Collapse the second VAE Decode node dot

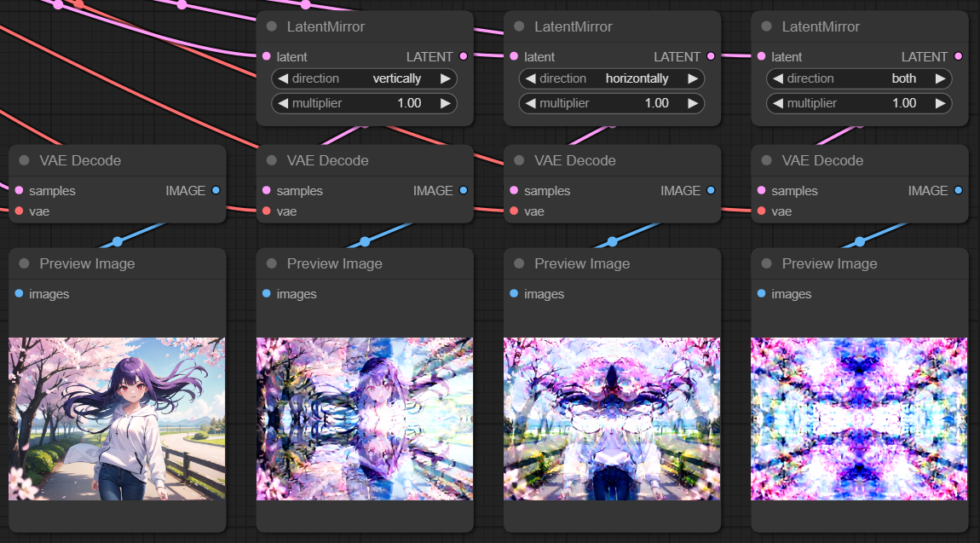click(272, 160)
